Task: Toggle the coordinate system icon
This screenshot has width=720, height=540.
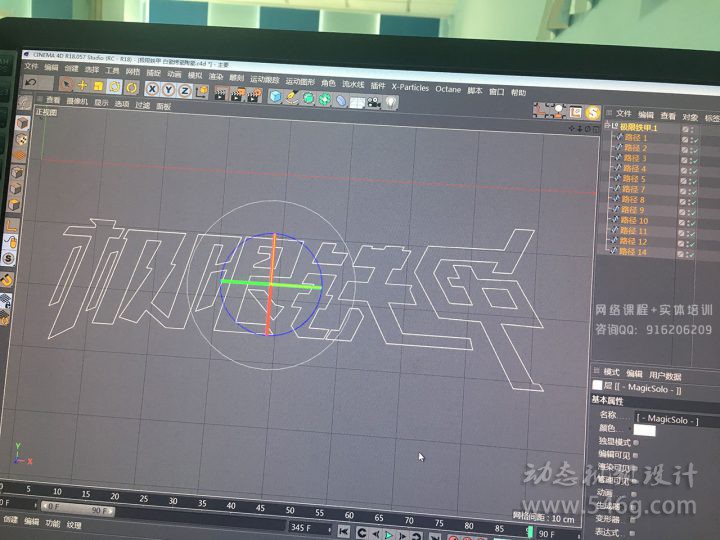Action: click(202, 91)
